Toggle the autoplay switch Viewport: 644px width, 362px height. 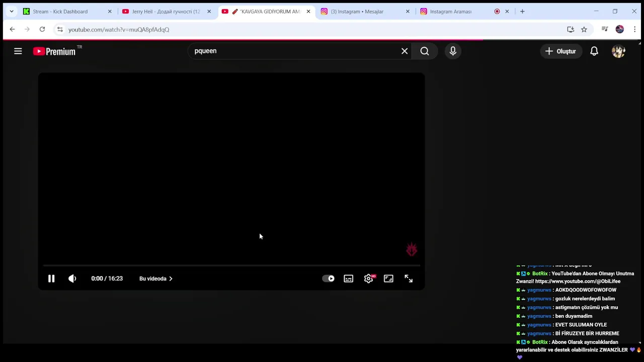click(x=329, y=279)
